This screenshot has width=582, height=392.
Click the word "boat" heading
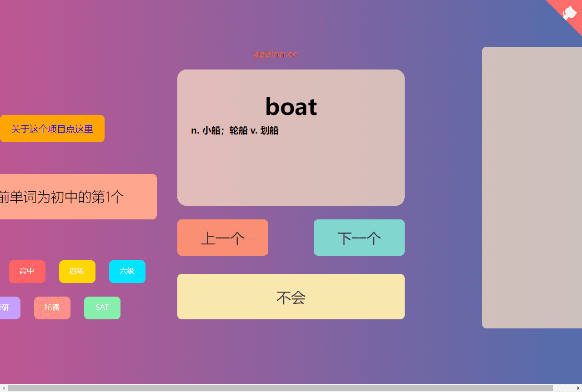coord(291,107)
